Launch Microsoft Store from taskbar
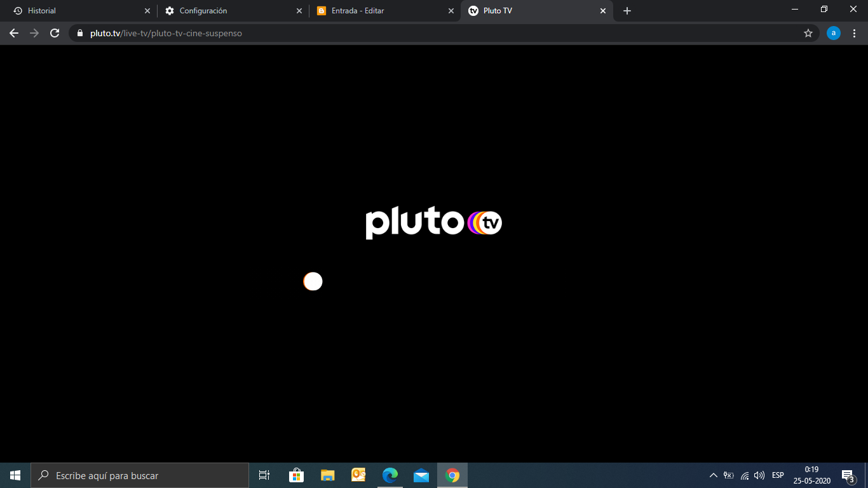Viewport: 868px width, 488px height. click(296, 475)
